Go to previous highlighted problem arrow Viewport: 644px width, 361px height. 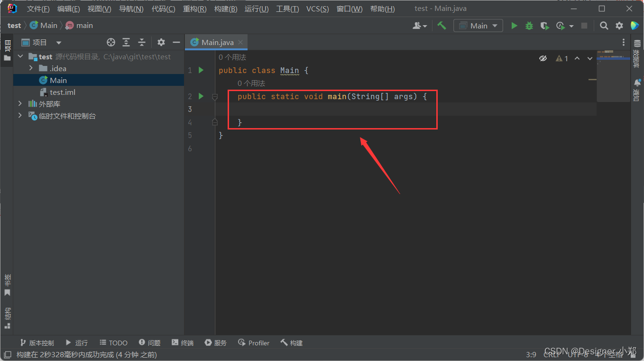tap(577, 58)
